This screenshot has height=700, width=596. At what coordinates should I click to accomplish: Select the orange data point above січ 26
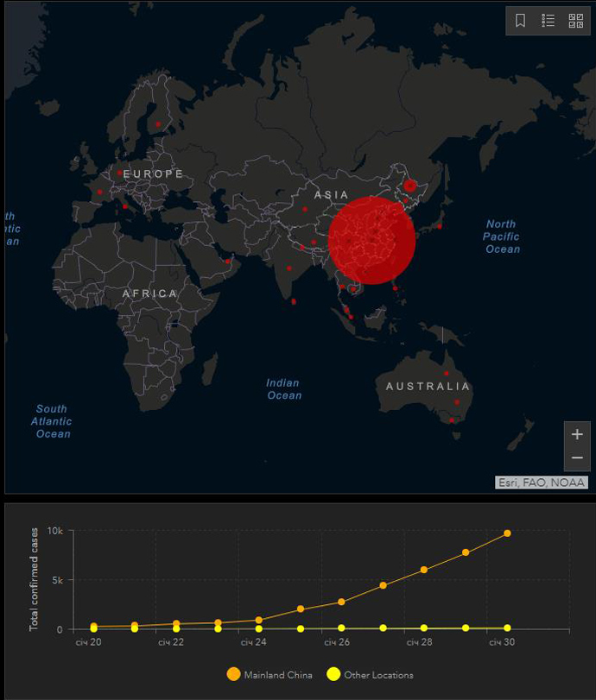pyautogui.click(x=341, y=602)
